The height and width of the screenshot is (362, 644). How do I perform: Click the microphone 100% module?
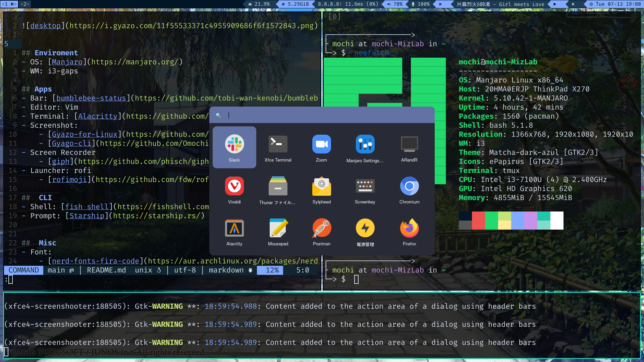pos(420,4)
